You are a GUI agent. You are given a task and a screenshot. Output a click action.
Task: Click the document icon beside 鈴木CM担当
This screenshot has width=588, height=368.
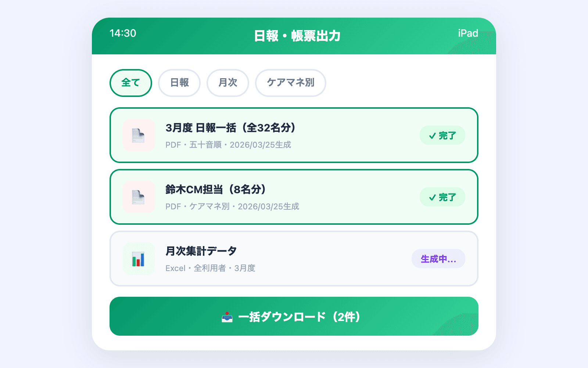click(139, 197)
